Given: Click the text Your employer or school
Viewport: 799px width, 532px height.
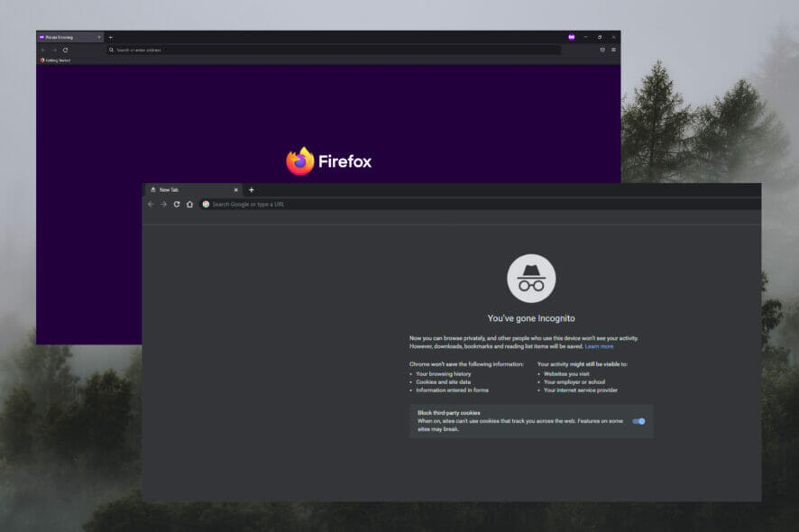Looking at the screenshot, I should point(574,382).
